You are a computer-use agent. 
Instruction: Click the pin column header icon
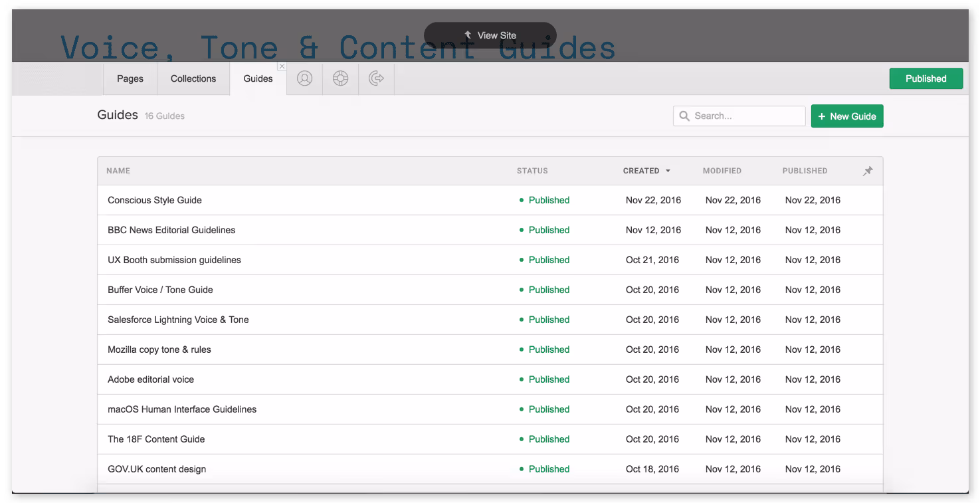click(x=868, y=171)
